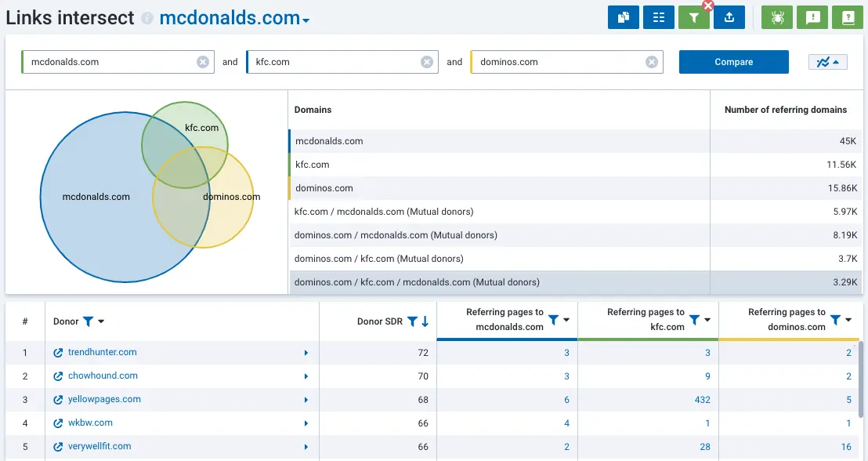Open the list view icon in the toolbar
The width and height of the screenshot is (868, 461).
(x=658, y=16)
